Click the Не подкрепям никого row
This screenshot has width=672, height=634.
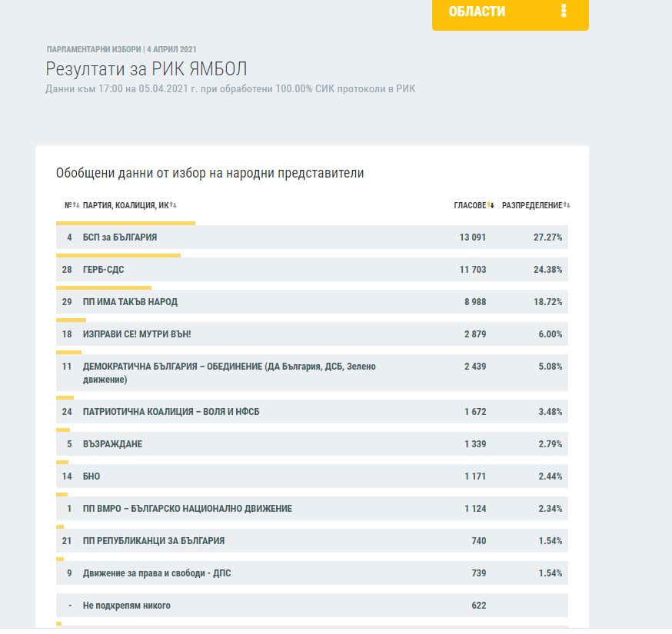tap(312, 606)
